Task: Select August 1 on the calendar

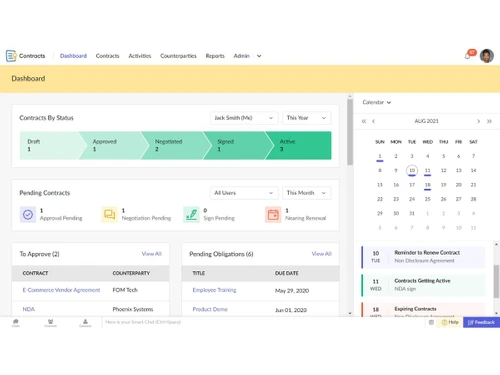Action: point(380,156)
